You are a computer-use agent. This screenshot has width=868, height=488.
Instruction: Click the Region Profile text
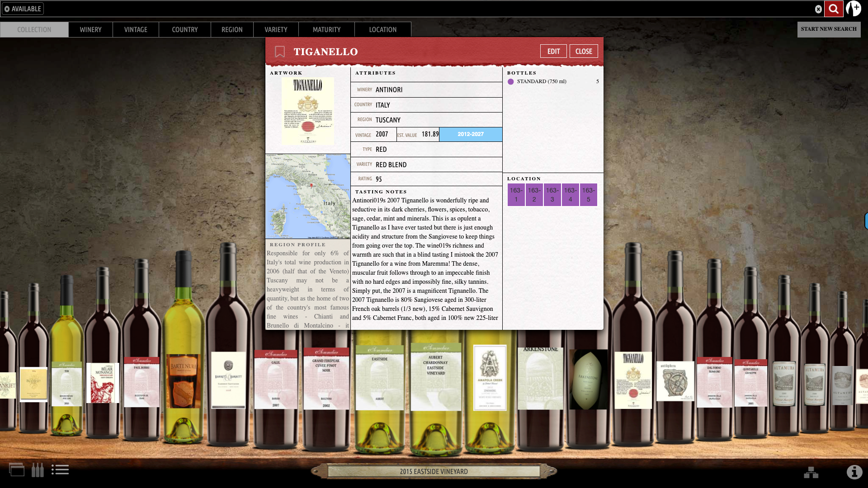[x=307, y=289]
